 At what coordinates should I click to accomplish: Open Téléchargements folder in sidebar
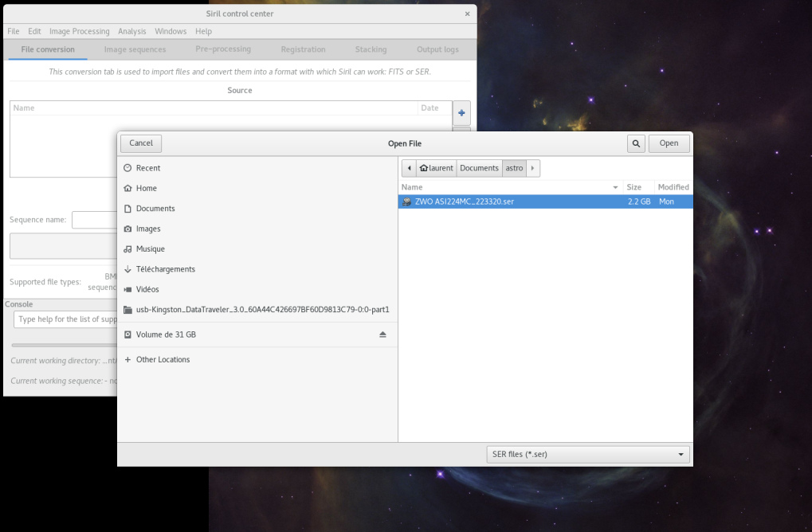[x=165, y=269]
